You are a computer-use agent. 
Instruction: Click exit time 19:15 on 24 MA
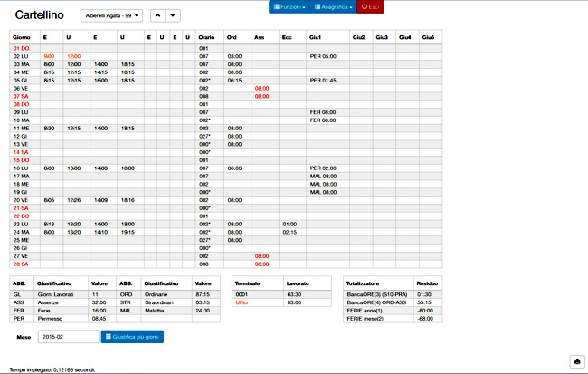click(x=128, y=233)
